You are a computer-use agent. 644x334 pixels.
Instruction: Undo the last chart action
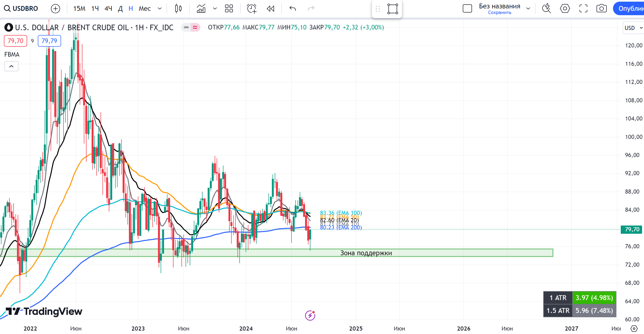coord(292,8)
